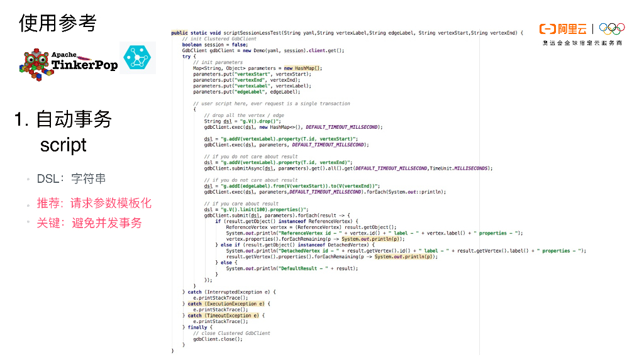
Task: Click the Olympic rings logo
Action: click(612, 29)
